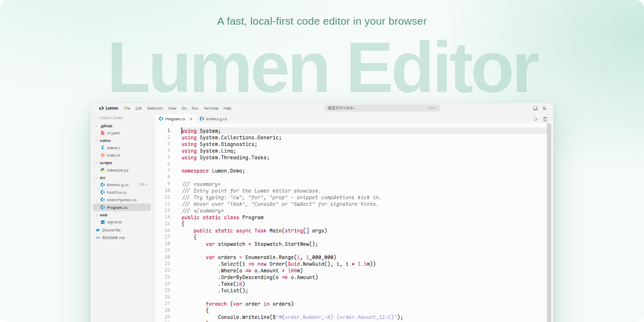Collapse the src folder

click(x=96, y=178)
